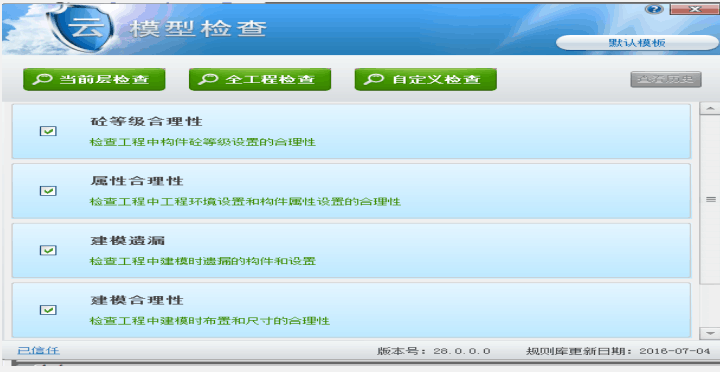Click magnifier icon on 当前层检查 button
The height and width of the screenshot is (372, 720).
(42, 79)
